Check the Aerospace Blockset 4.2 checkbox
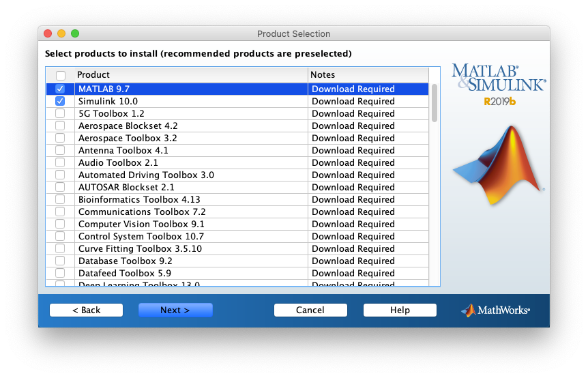The width and height of the screenshot is (588, 378). [x=60, y=126]
